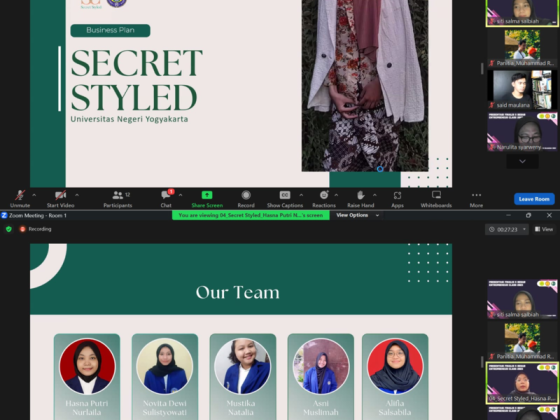Expand the View Options dropdown

pyautogui.click(x=357, y=215)
